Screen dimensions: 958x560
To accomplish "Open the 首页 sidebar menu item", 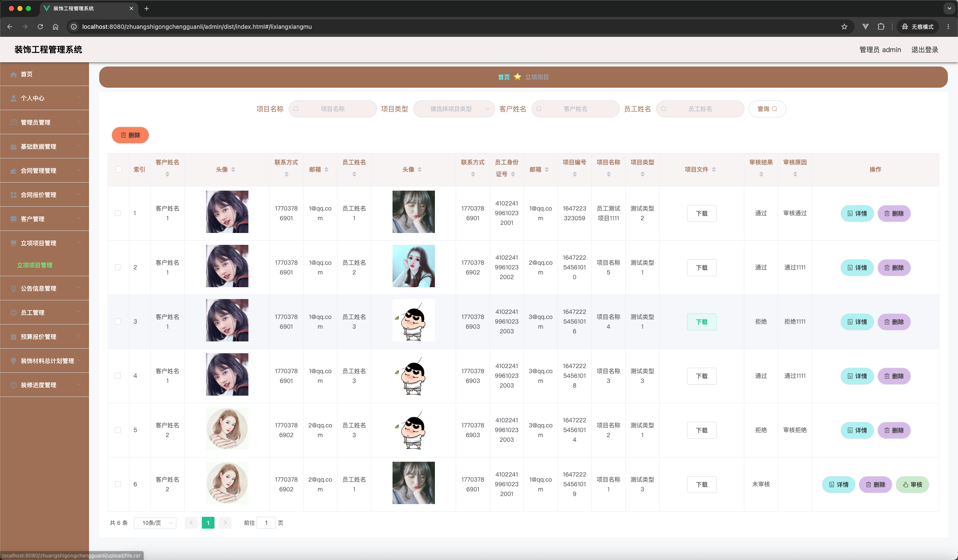I will tap(45, 74).
